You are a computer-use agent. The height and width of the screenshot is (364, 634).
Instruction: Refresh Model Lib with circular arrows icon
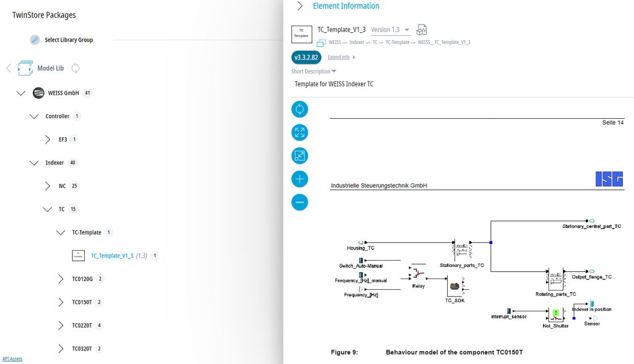coord(76,68)
